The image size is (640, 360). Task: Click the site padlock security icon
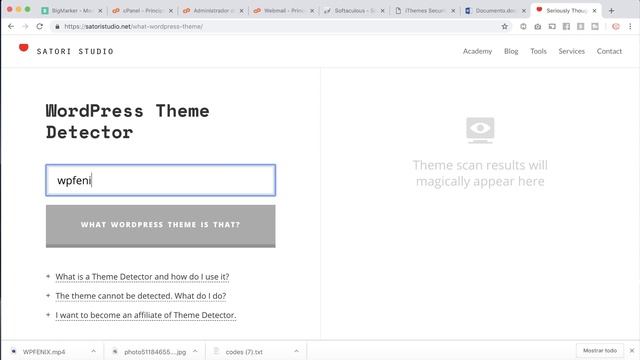pyautogui.click(x=57, y=27)
